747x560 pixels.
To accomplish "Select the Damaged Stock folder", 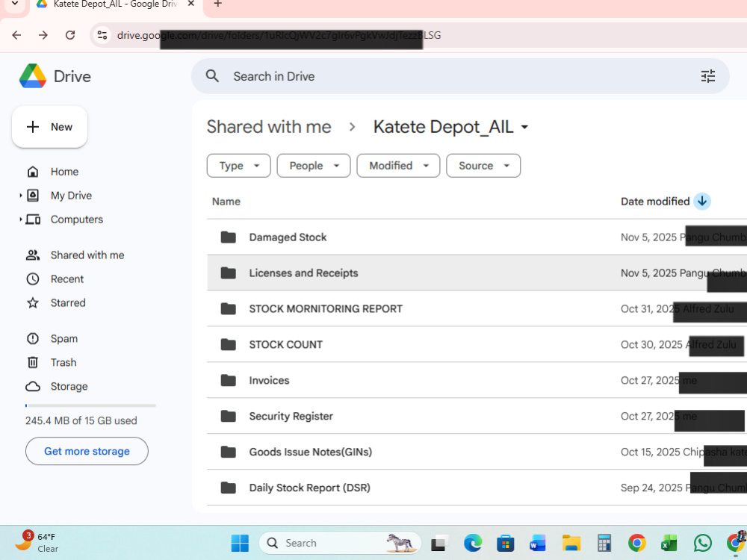I will 477,237.
